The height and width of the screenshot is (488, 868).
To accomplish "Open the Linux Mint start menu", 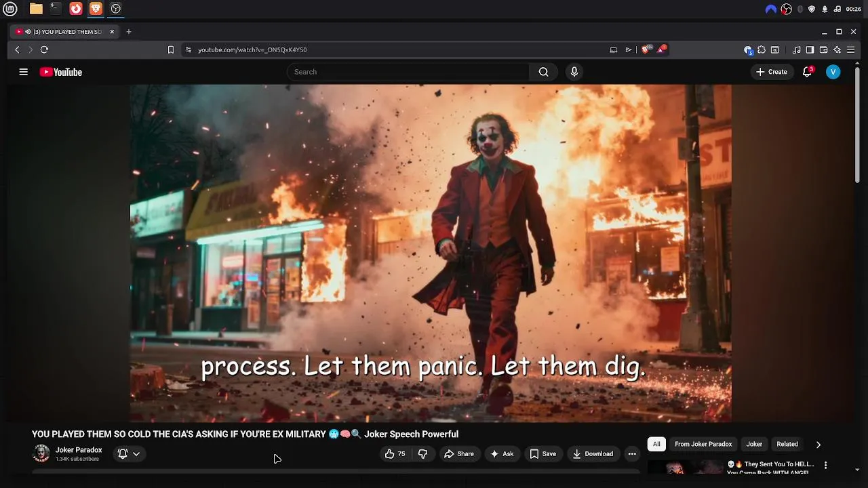I will (x=10, y=9).
